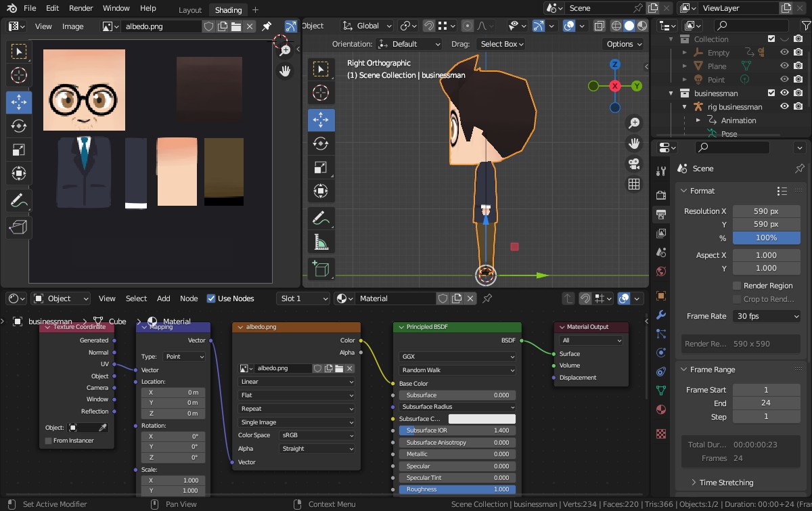Screen dimensions: 812x511
Task: Click the Resolution X value field
Action: pos(766,211)
